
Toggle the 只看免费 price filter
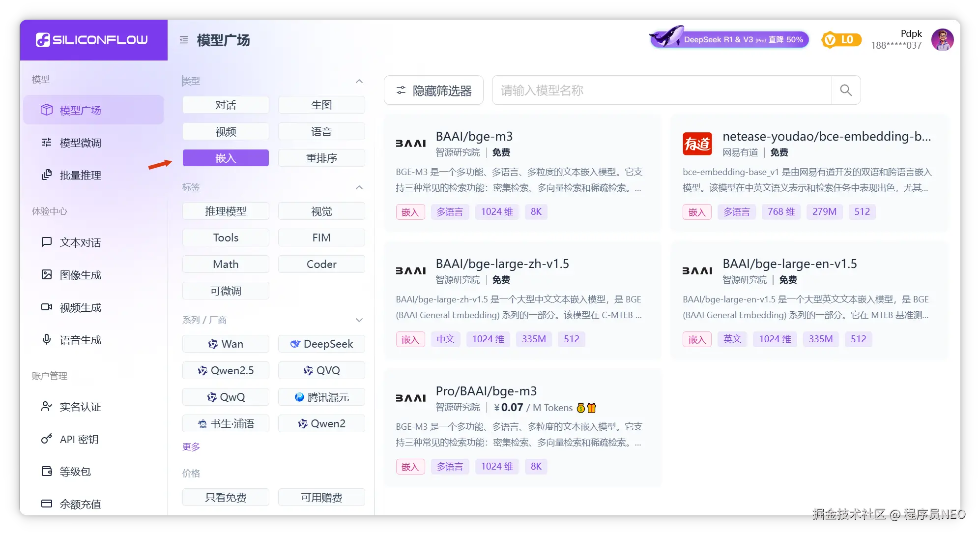(226, 497)
